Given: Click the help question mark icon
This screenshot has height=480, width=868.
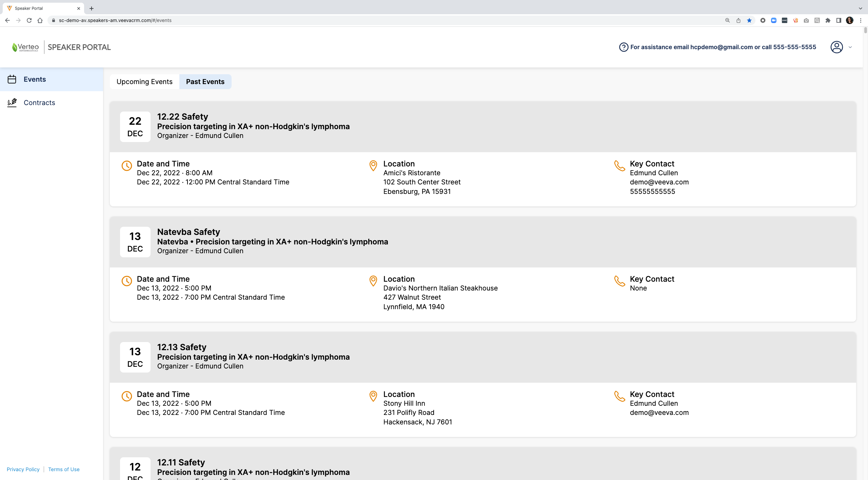Looking at the screenshot, I should click(x=623, y=47).
